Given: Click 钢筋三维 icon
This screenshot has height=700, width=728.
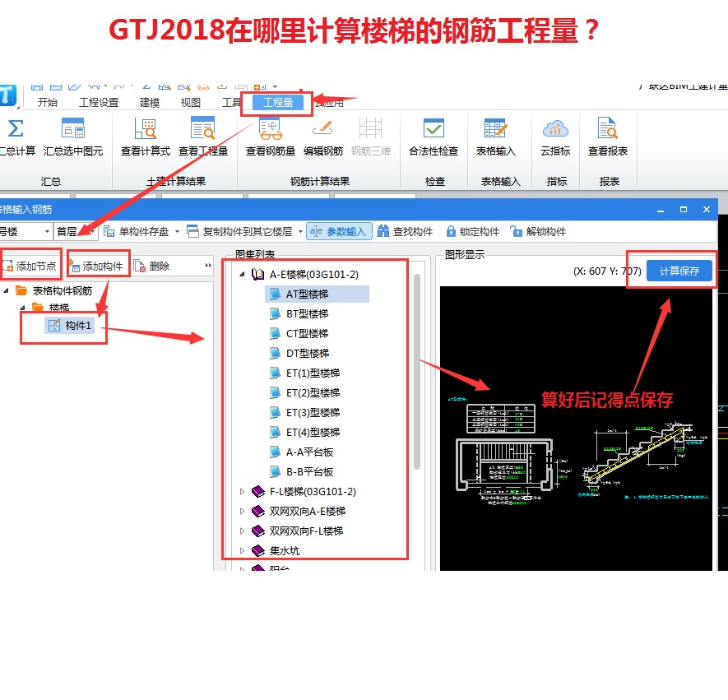Looking at the screenshot, I should point(370,128).
